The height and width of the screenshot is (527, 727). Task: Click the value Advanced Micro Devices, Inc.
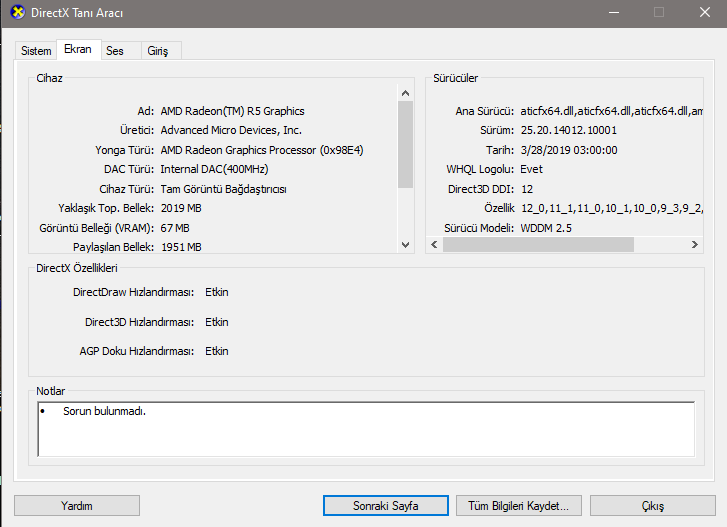pos(231,130)
